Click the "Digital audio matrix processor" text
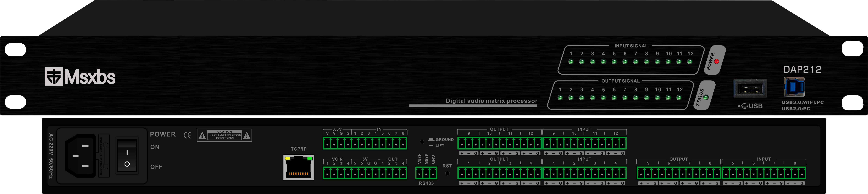Image resolution: width=868 pixels, height=194 pixels. 492,101
